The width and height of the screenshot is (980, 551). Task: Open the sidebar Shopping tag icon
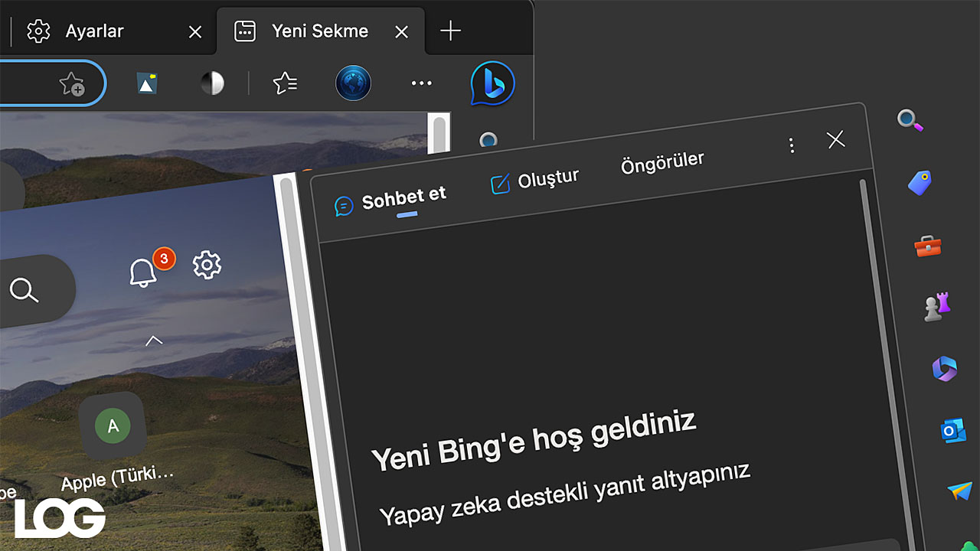tap(920, 183)
